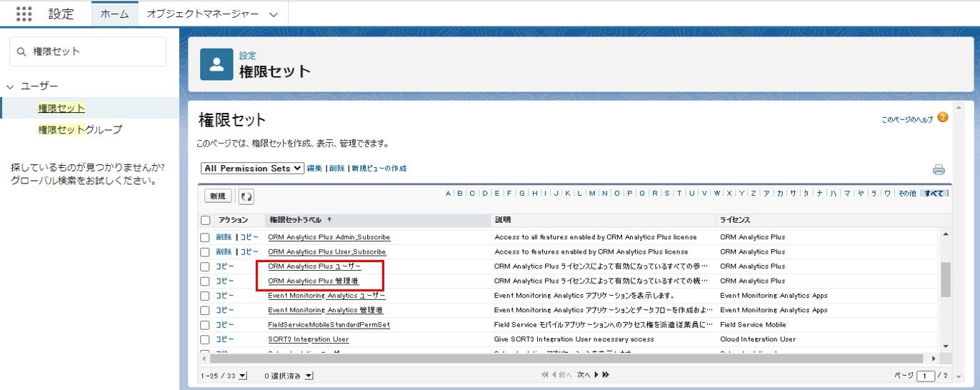
Task: Click the orange help question mark icon
Action: tap(943, 117)
